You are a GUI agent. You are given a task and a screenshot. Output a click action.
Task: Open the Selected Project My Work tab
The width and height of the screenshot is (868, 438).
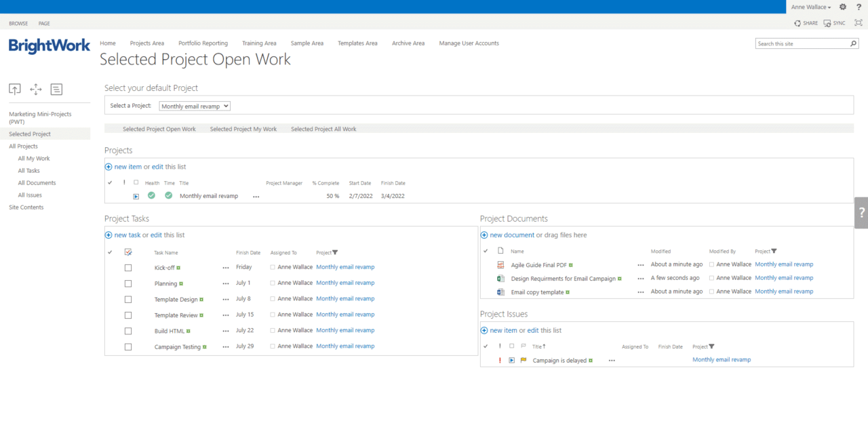click(x=243, y=129)
